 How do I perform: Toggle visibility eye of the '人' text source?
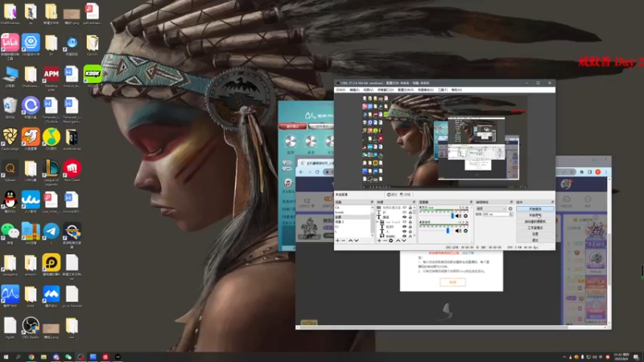(404, 232)
